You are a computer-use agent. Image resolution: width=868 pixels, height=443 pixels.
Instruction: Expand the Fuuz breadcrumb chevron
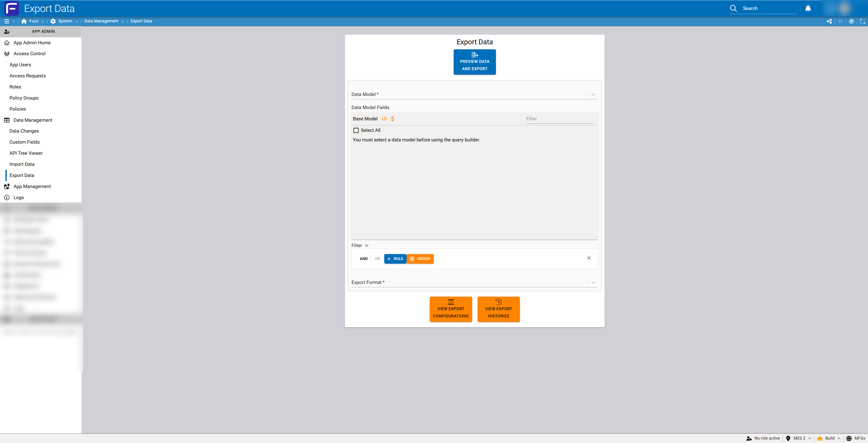pos(42,21)
